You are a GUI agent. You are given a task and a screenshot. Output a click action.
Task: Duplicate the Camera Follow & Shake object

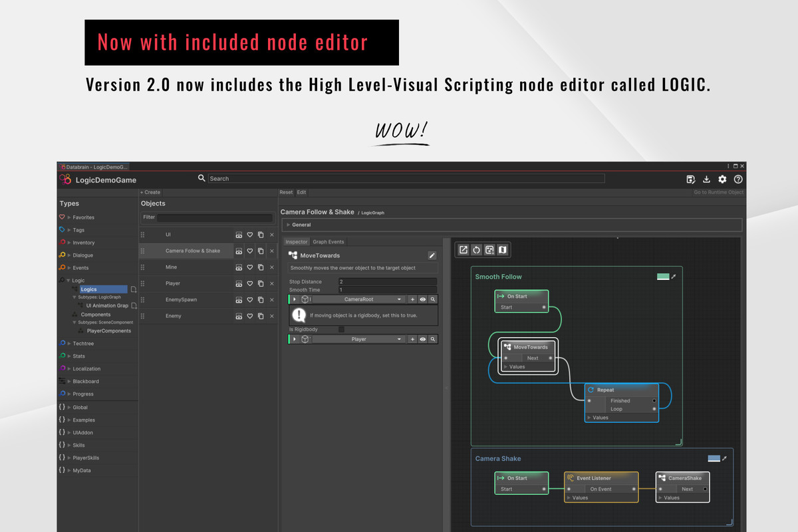tap(261, 251)
